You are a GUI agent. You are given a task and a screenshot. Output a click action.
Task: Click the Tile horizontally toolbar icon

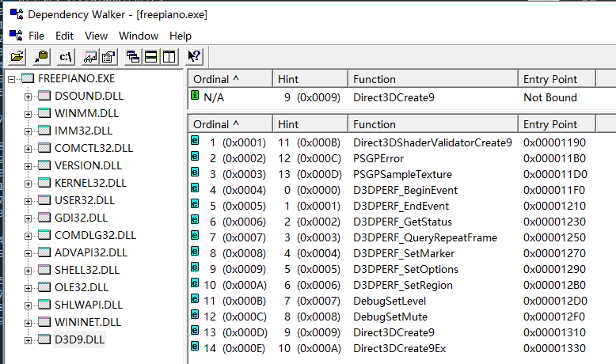pyautogui.click(x=151, y=56)
